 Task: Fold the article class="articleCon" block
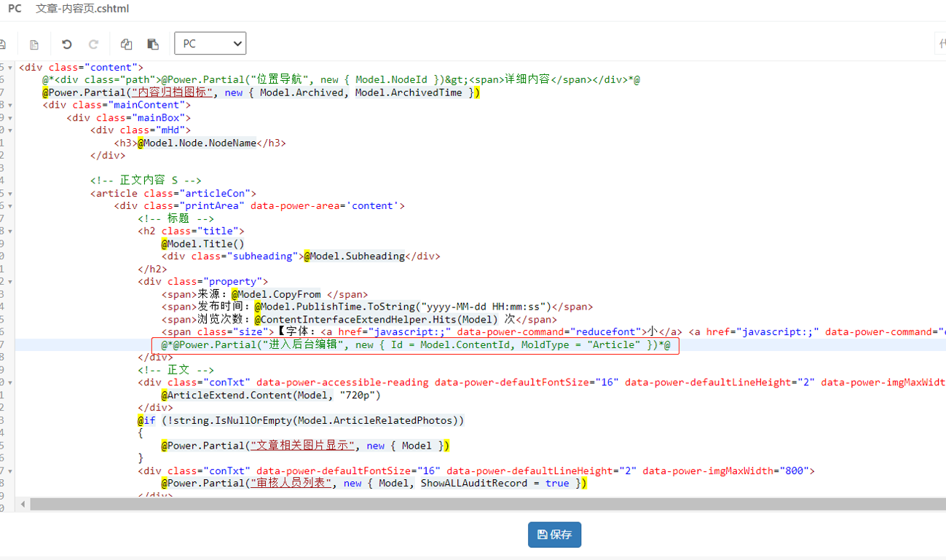[9, 194]
